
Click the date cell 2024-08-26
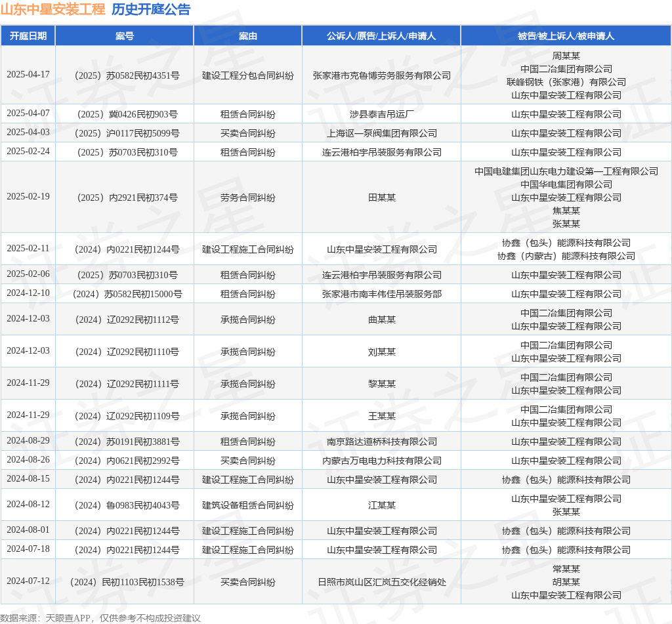(x=28, y=460)
